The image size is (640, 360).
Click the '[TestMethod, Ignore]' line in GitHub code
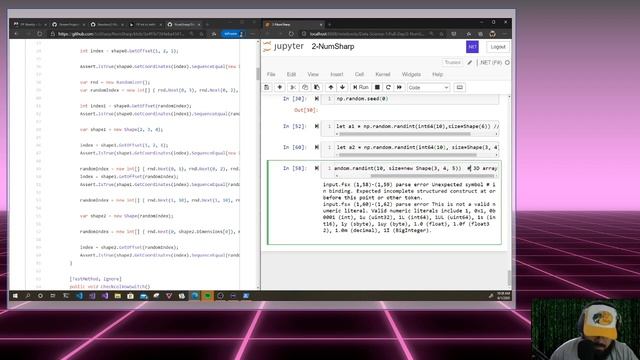click(96, 279)
